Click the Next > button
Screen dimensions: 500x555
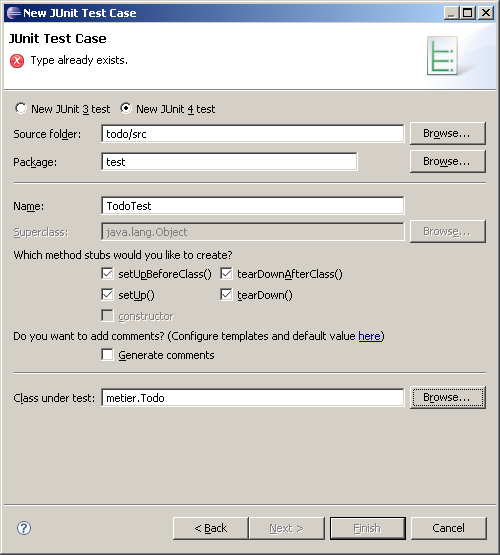point(287,528)
